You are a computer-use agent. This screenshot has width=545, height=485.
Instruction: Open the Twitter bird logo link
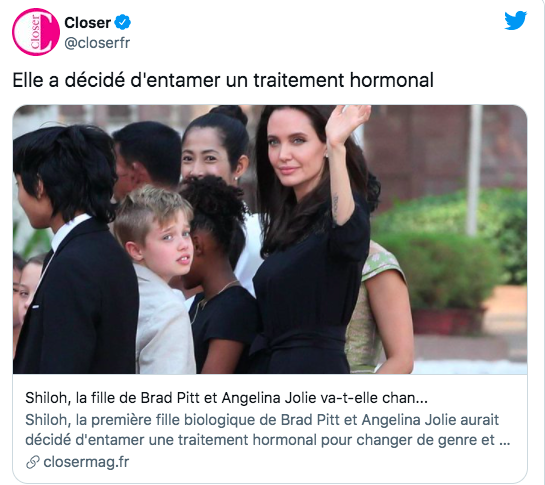tap(515, 21)
